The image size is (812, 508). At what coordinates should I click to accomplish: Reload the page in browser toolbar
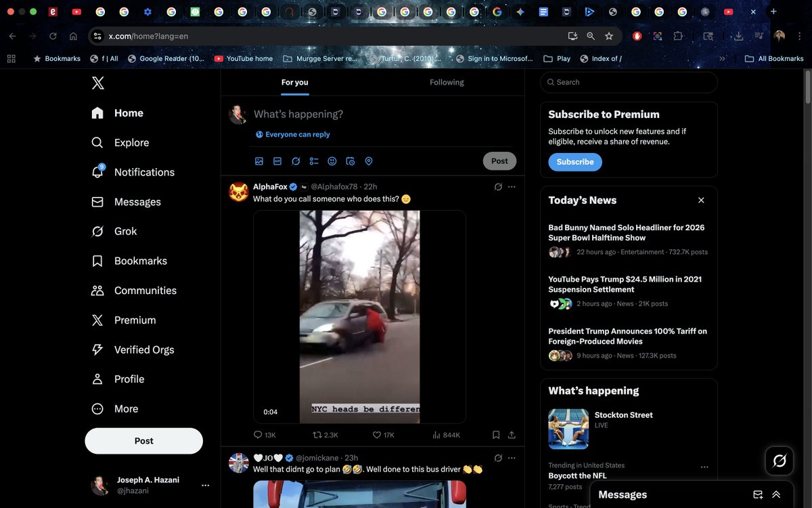coord(53,36)
